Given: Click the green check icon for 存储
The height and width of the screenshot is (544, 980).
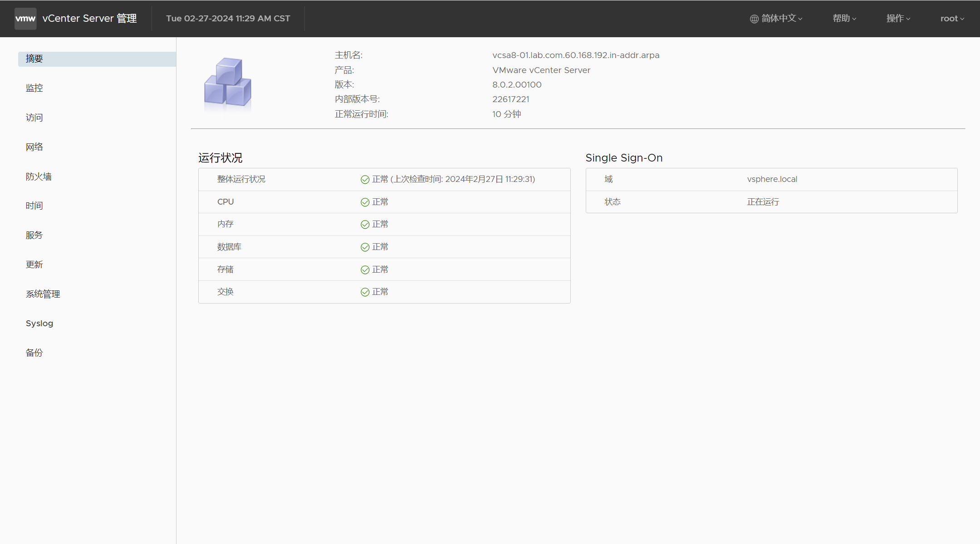Looking at the screenshot, I should 365,270.
